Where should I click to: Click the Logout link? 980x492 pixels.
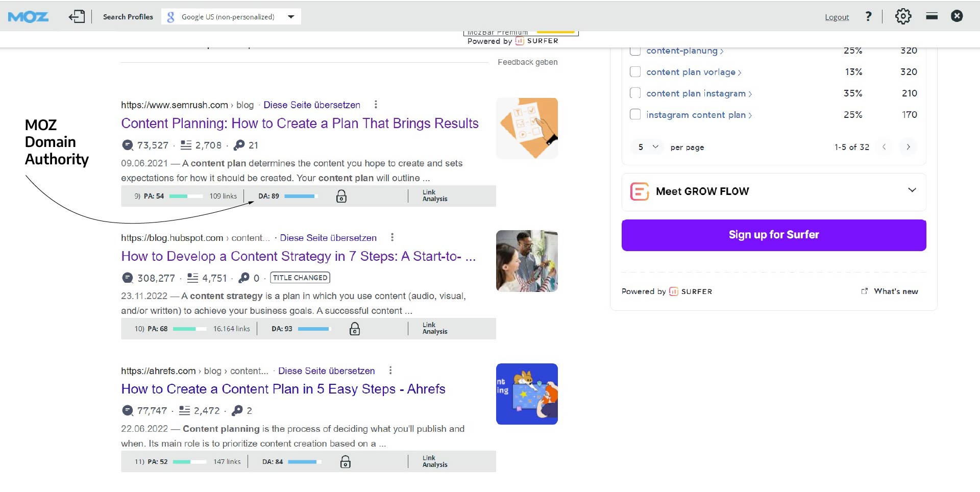tap(837, 17)
